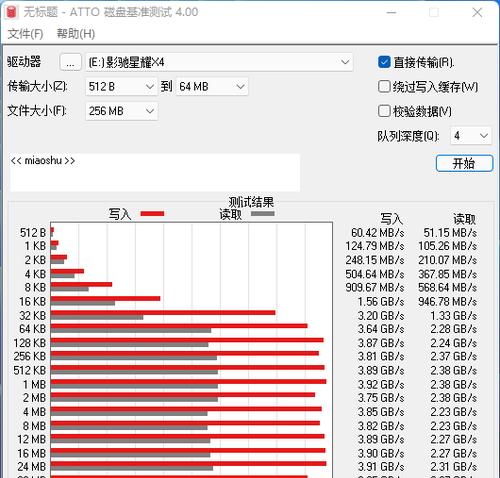Minimize the ATTO window

pos(391,13)
